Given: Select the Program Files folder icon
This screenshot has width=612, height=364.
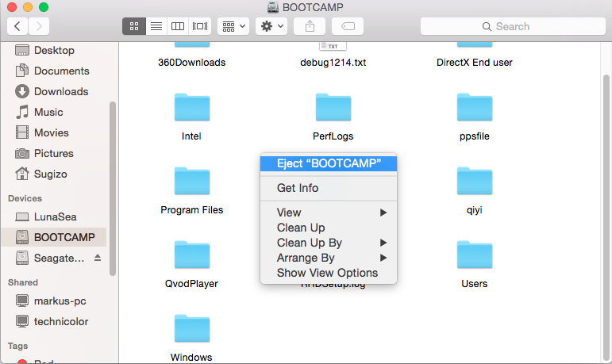Looking at the screenshot, I should [x=191, y=181].
